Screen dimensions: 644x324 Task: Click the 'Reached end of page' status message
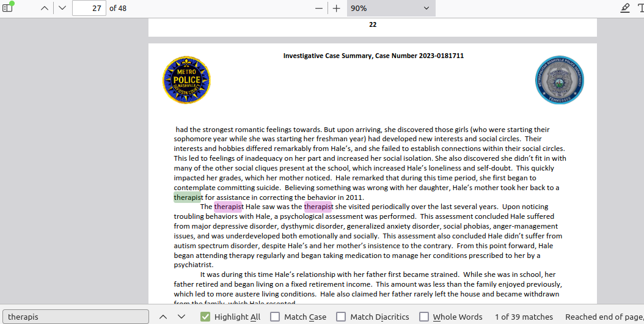pyautogui.click(x=604, y=317)
